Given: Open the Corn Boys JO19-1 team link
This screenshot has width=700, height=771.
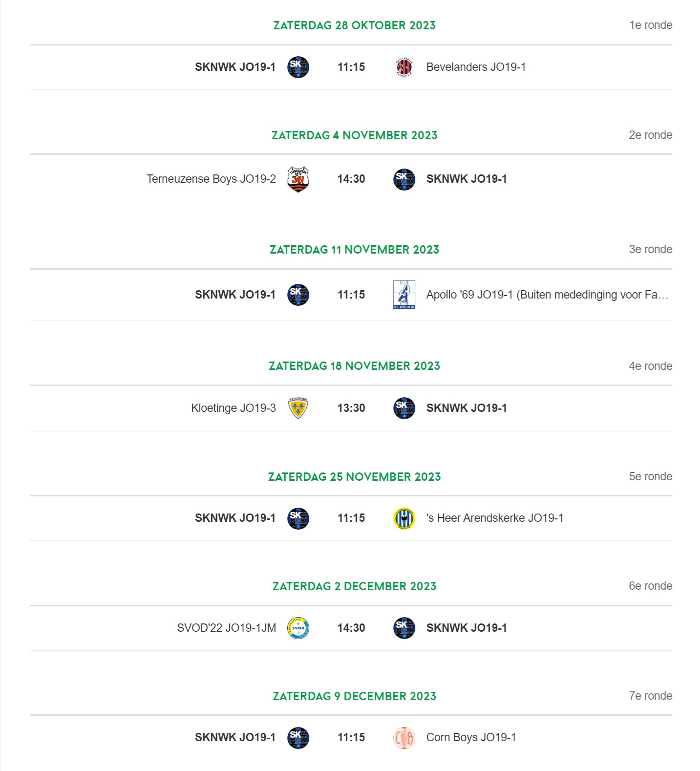Looking at the screenshot, I should [471, 737].
